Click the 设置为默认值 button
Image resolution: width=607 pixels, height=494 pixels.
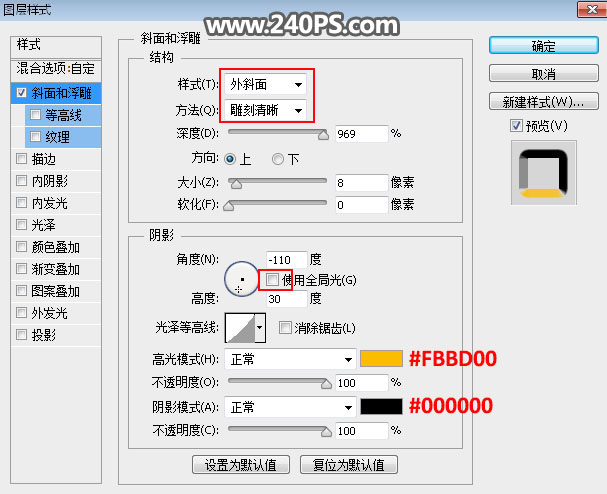click(x=241, y=465)
